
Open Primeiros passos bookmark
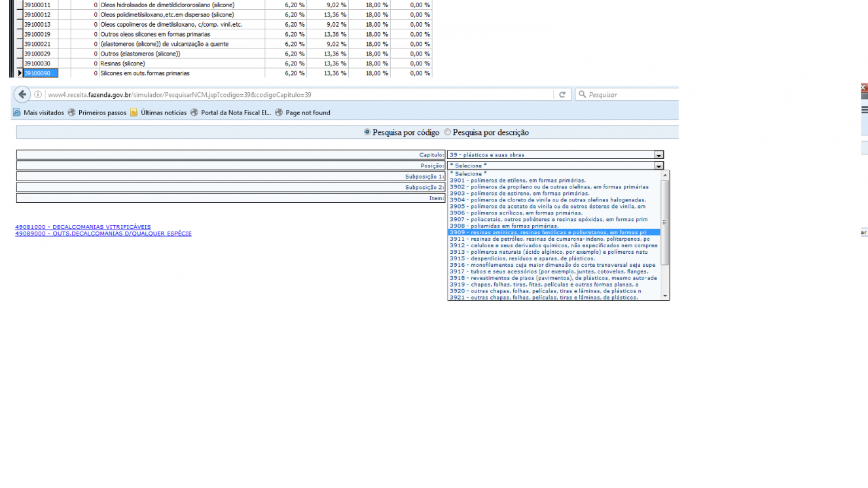click(97, 113)
